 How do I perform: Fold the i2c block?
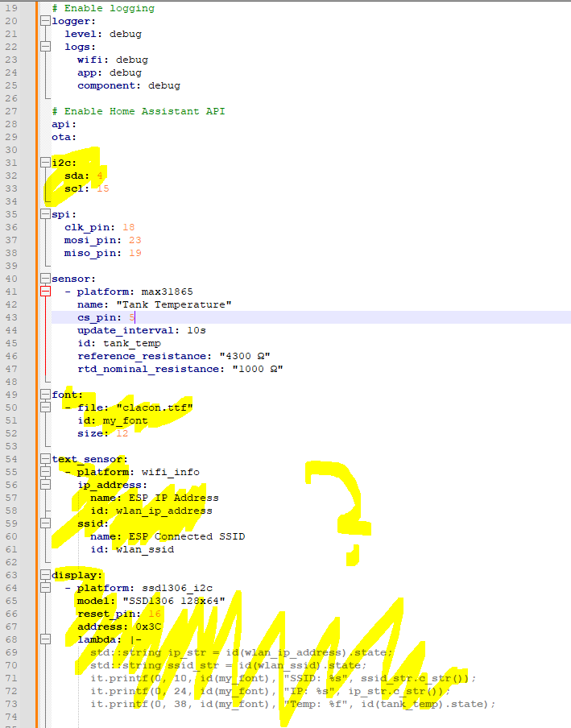point(45,163)
